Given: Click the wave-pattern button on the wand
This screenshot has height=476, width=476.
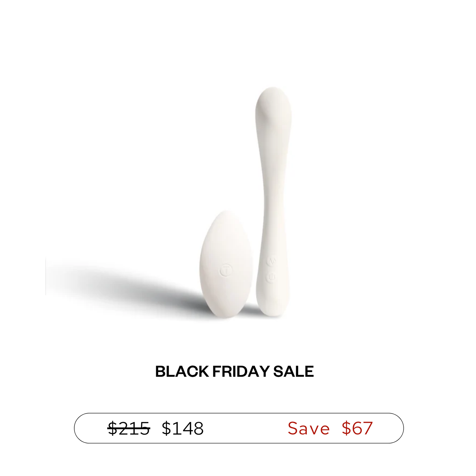Looking at the screenshot, I should coord(271,261).
